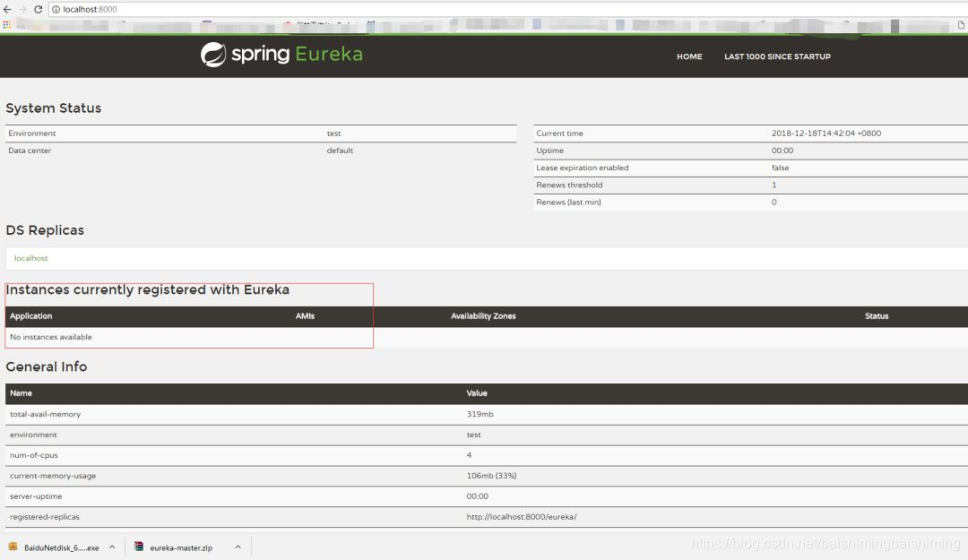Viewport: 968px width, 560px height.
Task: Click the 'Renews threshold' label
Action: click(569, 185)
